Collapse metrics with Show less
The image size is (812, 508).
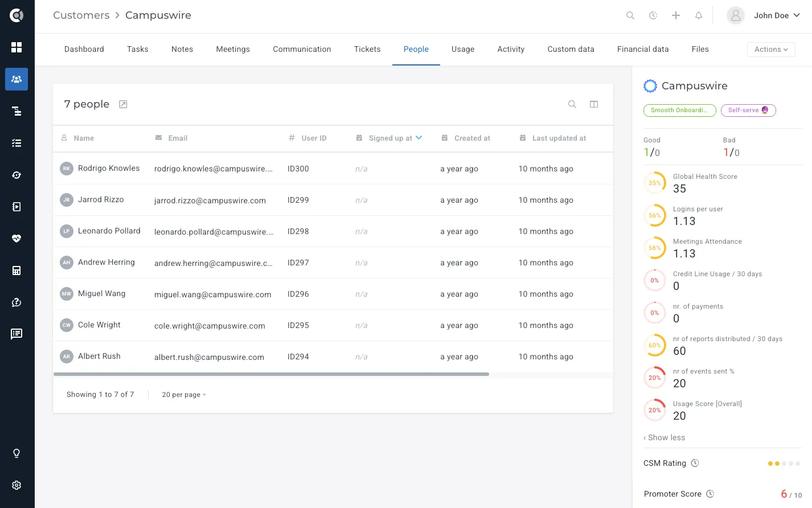point(664,437)
